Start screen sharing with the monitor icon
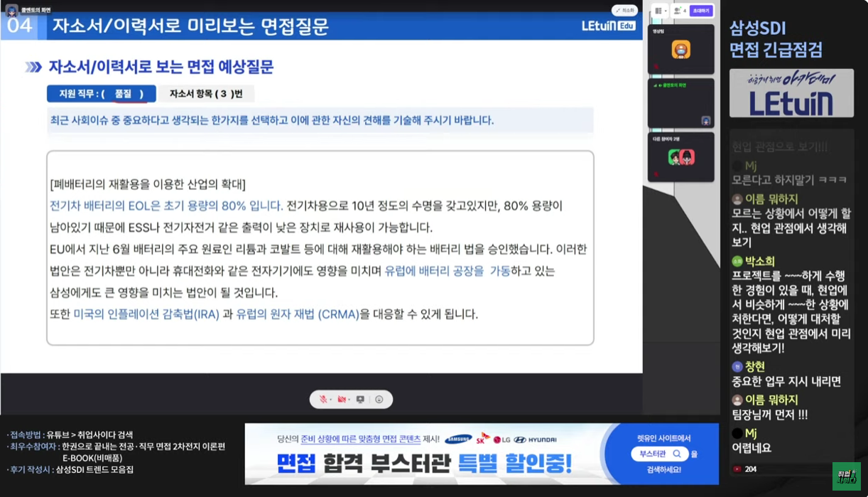Screen dimensions: 868x497 click(x=360, y=400)
